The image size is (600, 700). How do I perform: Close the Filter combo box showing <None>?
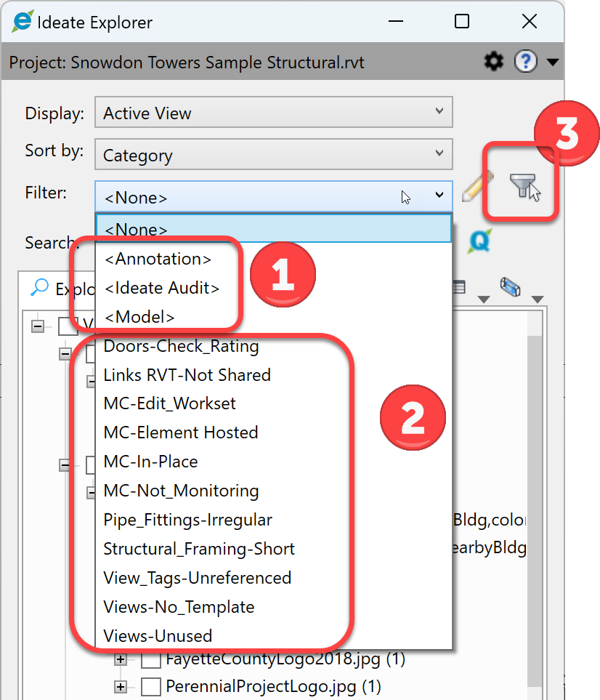pyautogui.click(x=273, y=196)
